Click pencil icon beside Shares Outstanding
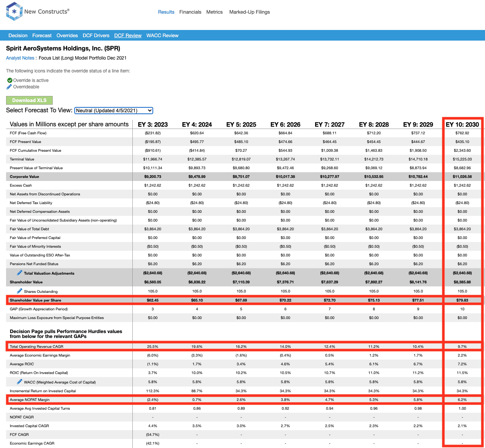Viewport: 485px width, 448px height. pyautogui.click(x=20, y=291)
